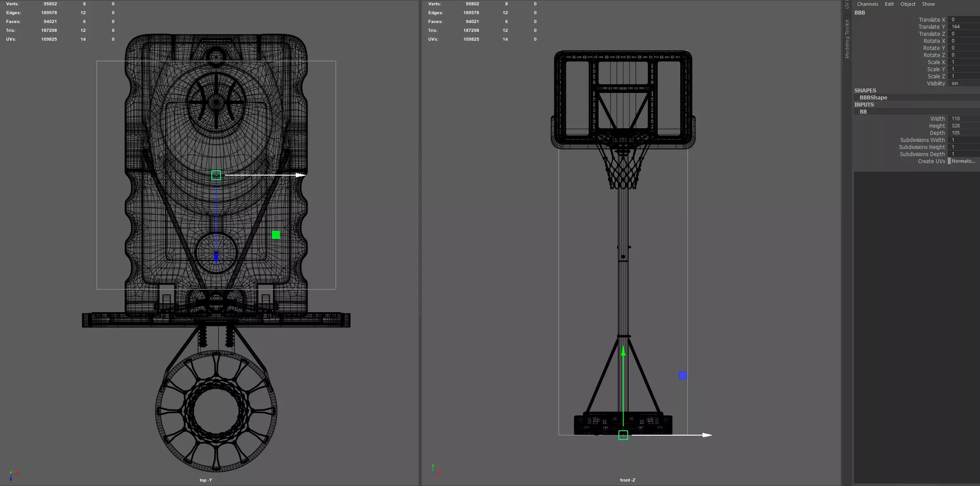Select the Height value 328
This screenshot has height=486, width=980.
coord(964,126)
